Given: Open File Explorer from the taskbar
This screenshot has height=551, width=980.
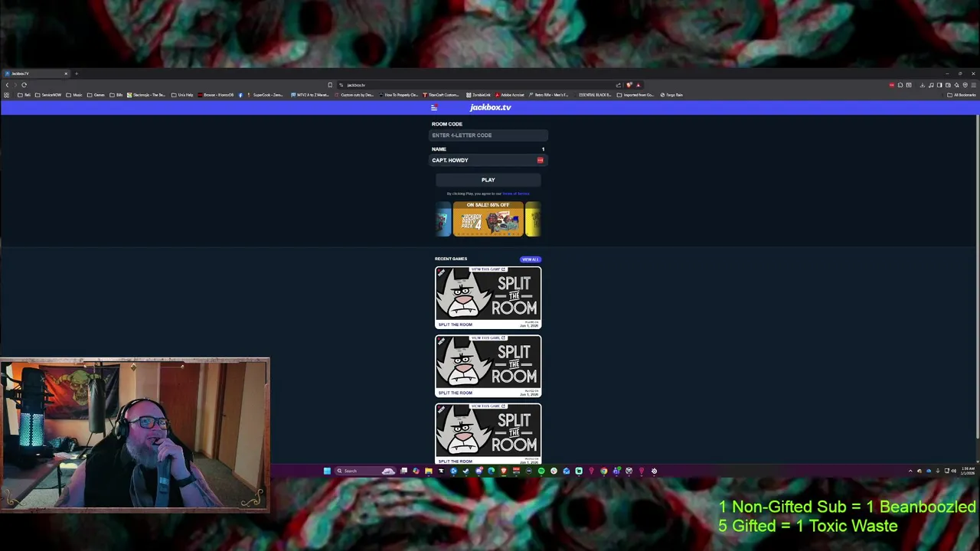Looking at the screenshot, I should coord(429,471).
